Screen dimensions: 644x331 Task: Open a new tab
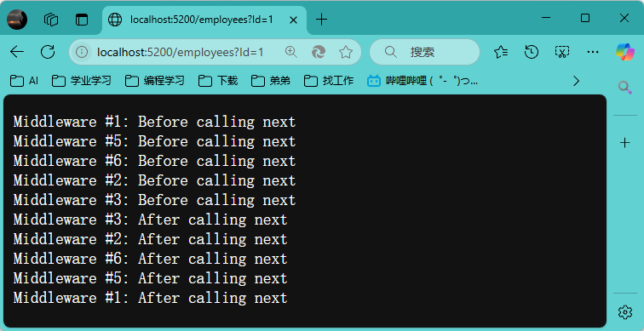tap(322, 20)
